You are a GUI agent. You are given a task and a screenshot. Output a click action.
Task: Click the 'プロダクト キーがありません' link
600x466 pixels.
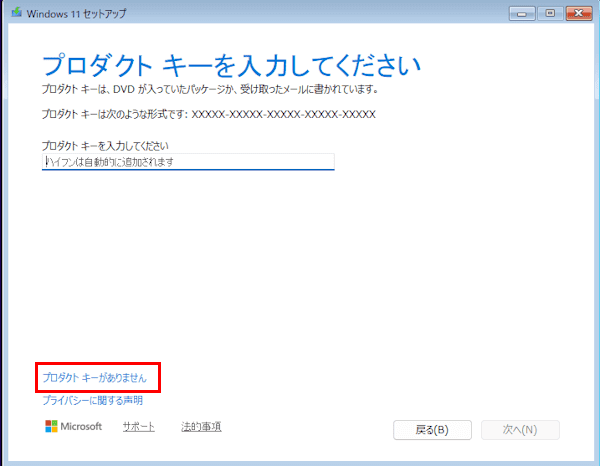click(x=95, y=378)
